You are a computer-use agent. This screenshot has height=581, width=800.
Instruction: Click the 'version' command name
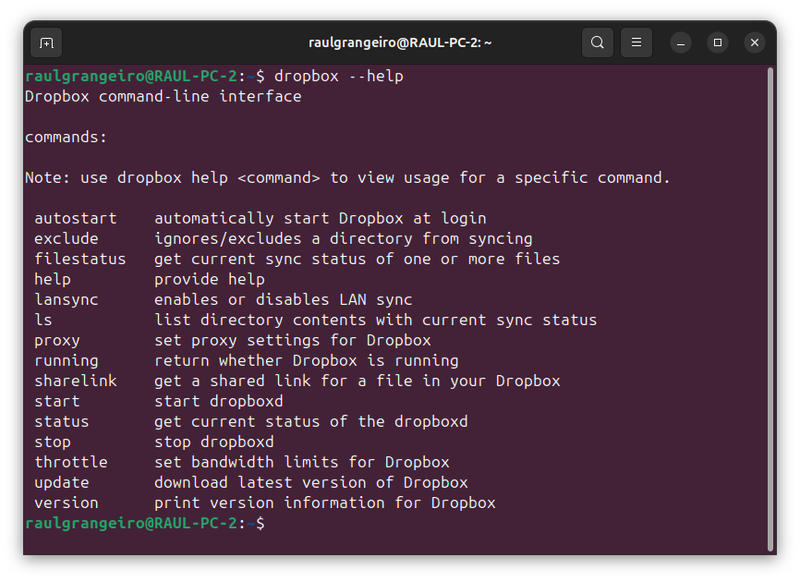click(x=66, y=503)
